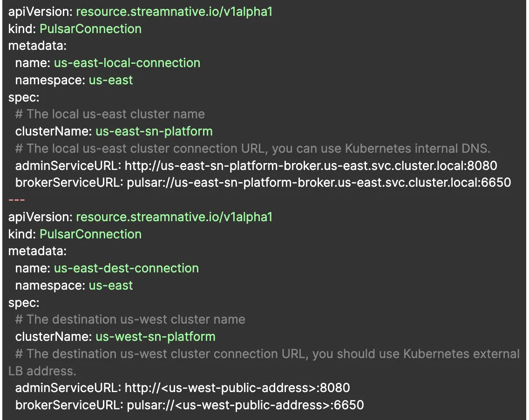Click the us-west-sn-platform clusterName value
Image resolution: width=529 pixels, height=420 pixels.
(155, 337)
